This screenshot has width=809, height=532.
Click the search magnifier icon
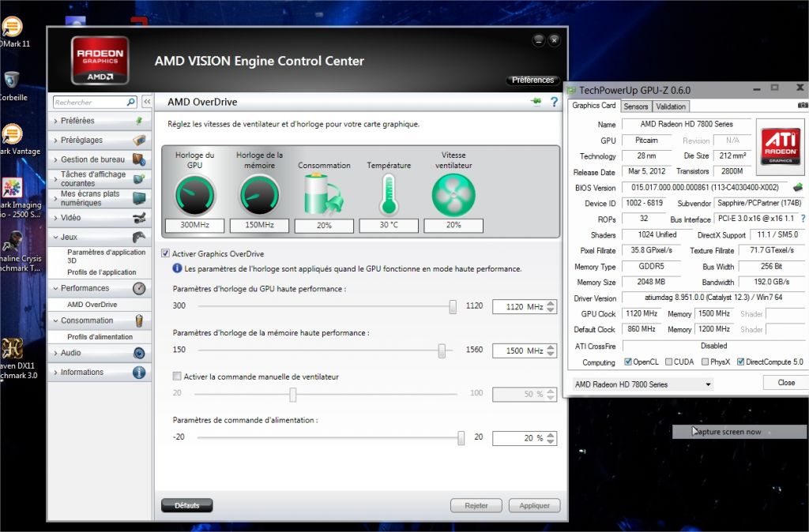point(131,102)
